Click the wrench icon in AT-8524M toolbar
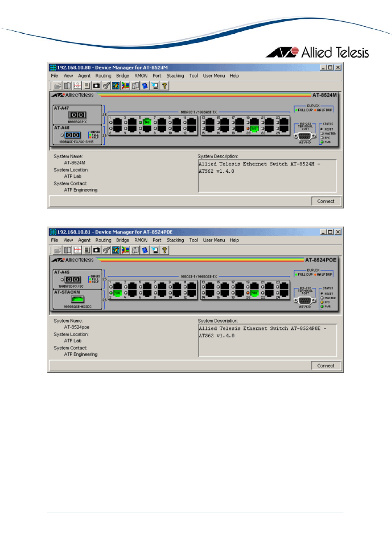The width and height of the screenshot is (392, 555). click(106, 86)
